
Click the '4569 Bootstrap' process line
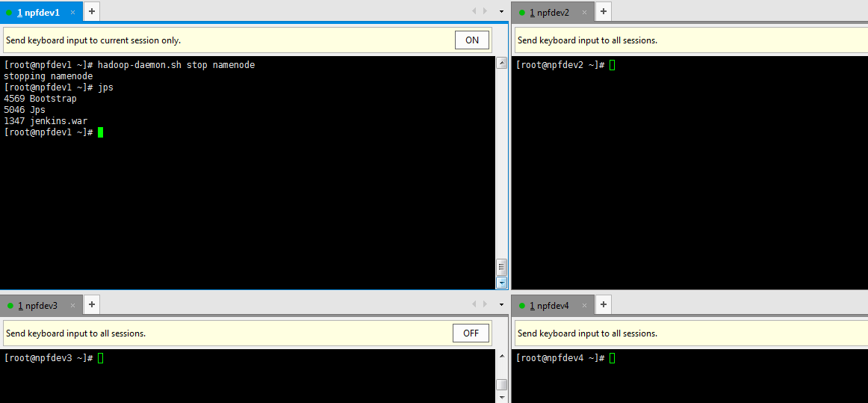40,99
